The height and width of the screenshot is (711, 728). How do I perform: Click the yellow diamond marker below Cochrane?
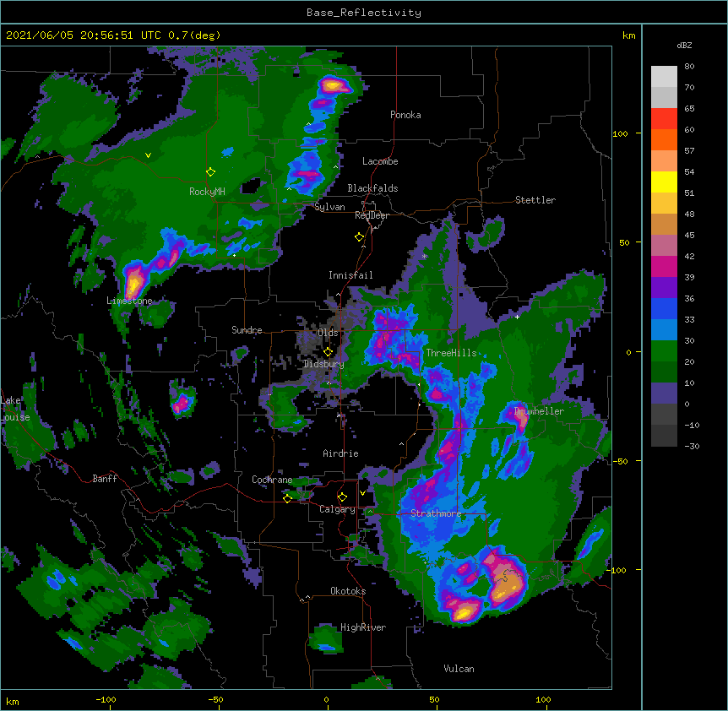click(x=287, y=498)
